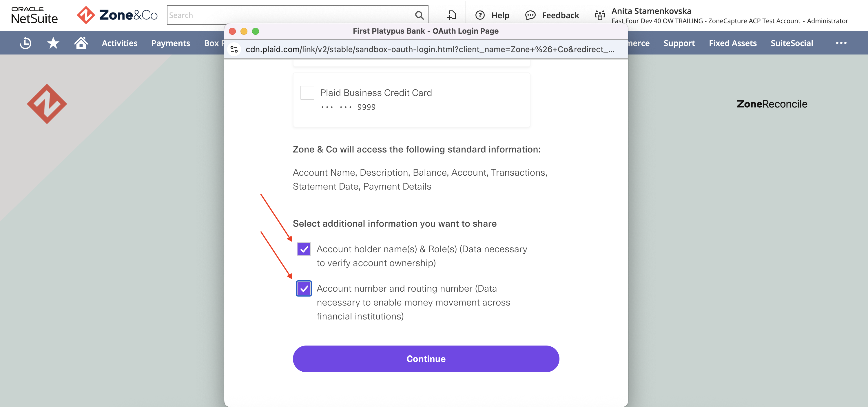Screen dimensions: 868x407
Task: Click the cdn.plaid.com URL address bar
Action: click(430, 49)
